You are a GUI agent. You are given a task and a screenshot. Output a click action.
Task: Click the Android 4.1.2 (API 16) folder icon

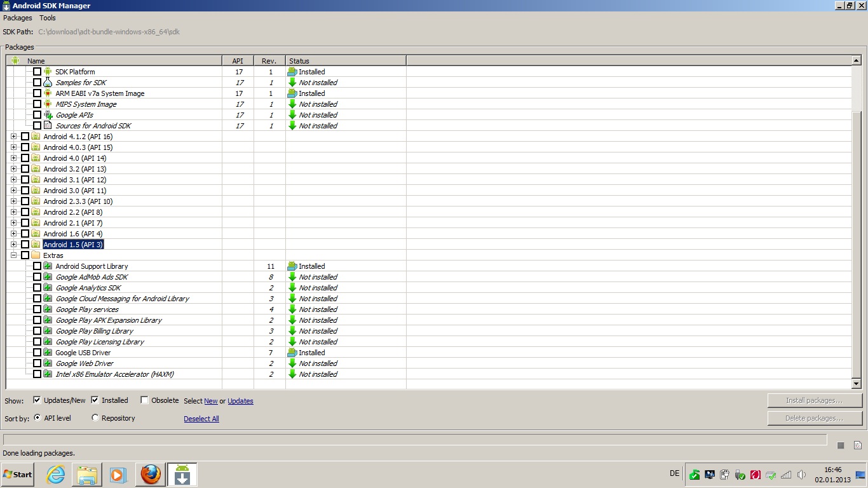36,137
